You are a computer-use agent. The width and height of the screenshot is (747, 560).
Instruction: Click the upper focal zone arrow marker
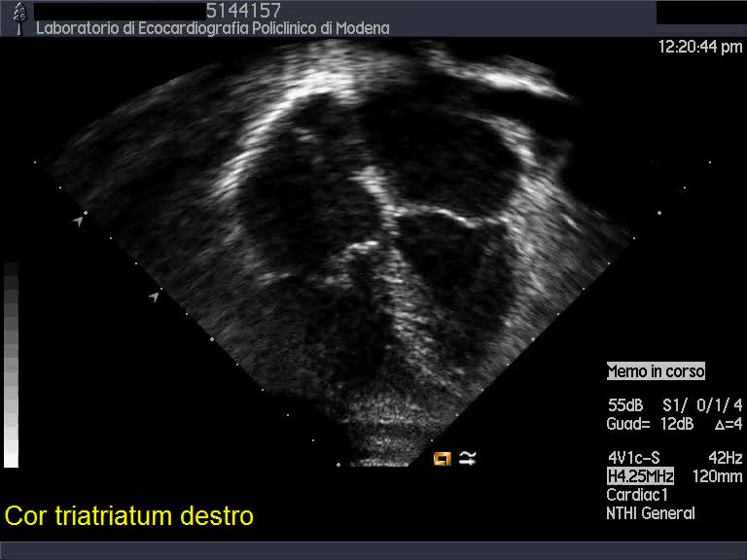(x=78, y=222)
